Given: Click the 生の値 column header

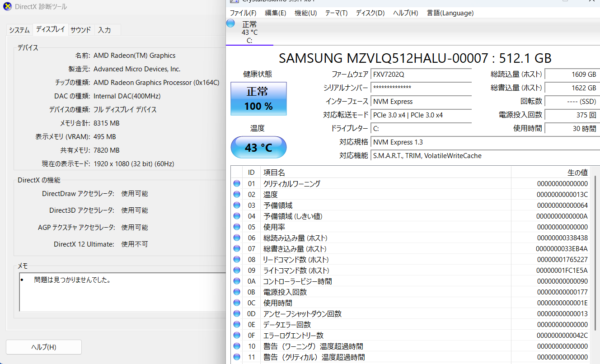Looking at the screenshot, I should click(551, 173).
